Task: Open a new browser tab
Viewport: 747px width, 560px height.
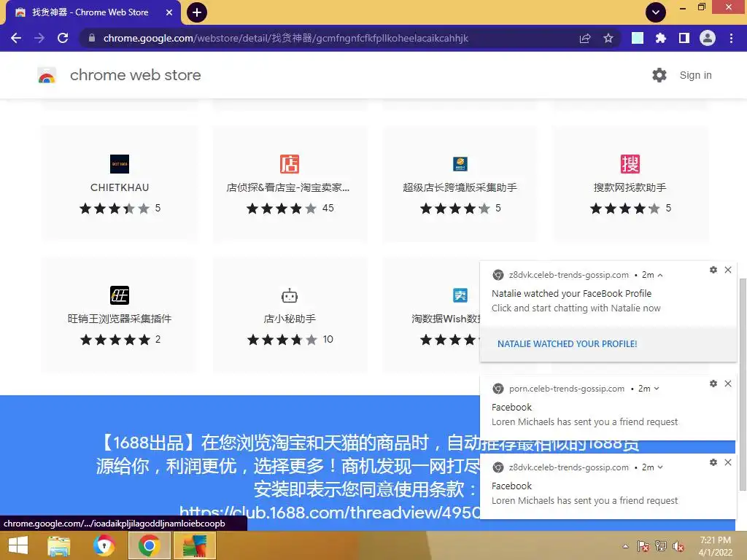Action: click(x=197, y=12)
